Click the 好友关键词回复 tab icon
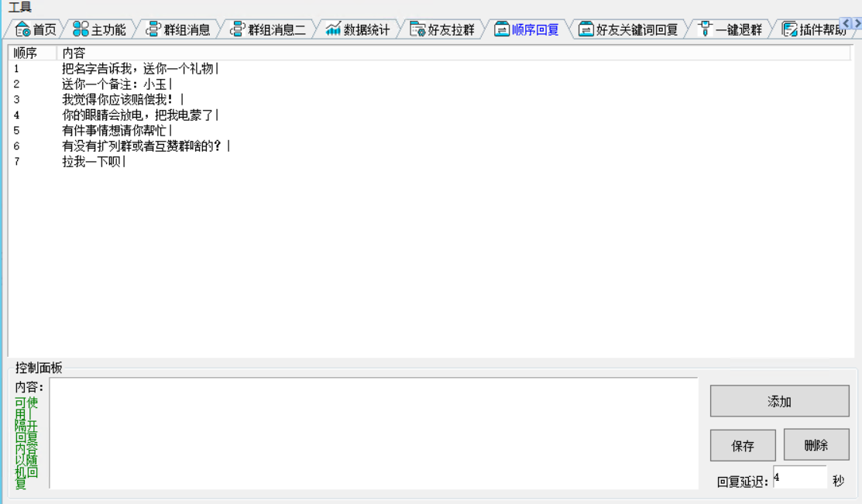Image resolution: width=862 pixels, height=504 pixels. click(x=586, y=30)
